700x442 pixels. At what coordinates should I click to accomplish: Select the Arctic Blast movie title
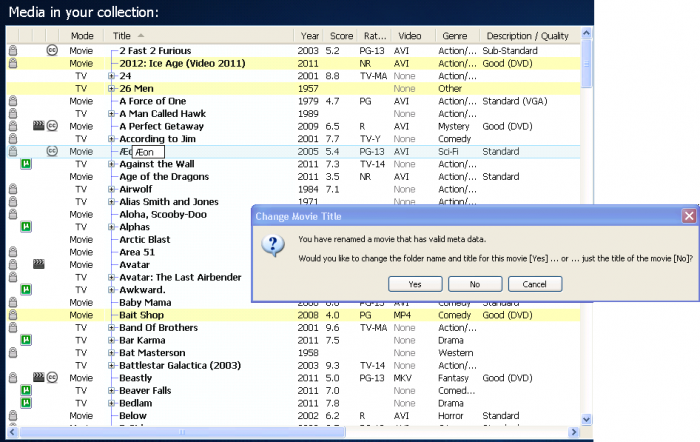pos(145,239)
